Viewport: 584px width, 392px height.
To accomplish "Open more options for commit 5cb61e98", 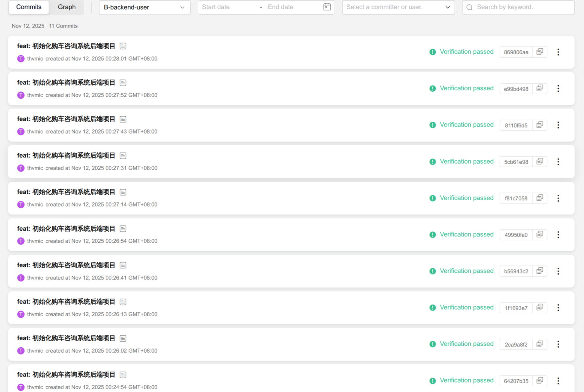I will 558,162.
